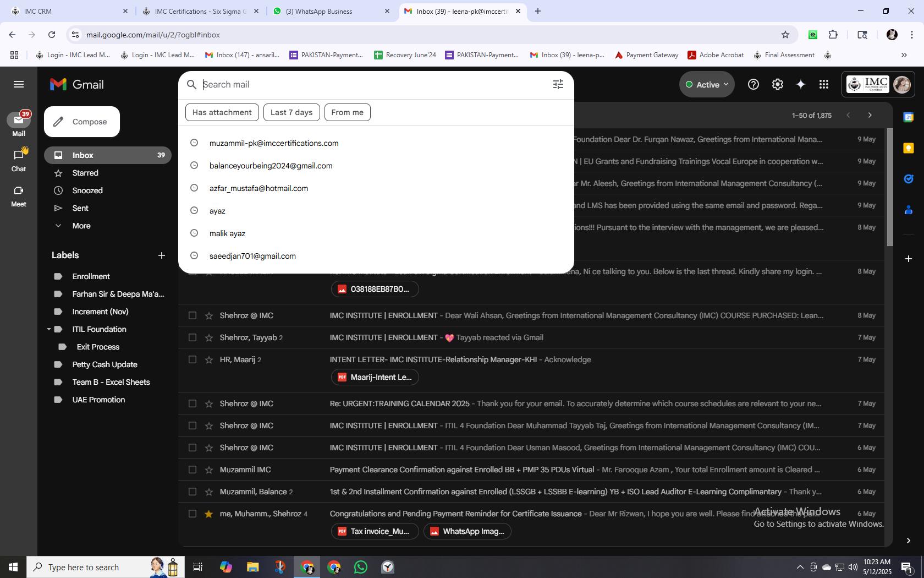Collapse ITIL Foundation label tree
The image size is (924, 578).
[49, 329]
